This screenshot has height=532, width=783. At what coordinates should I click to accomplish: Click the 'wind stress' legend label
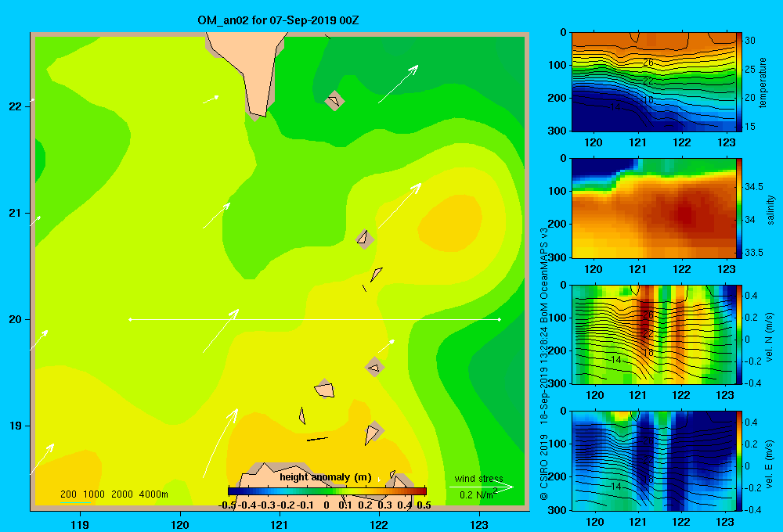coord(479,478)
